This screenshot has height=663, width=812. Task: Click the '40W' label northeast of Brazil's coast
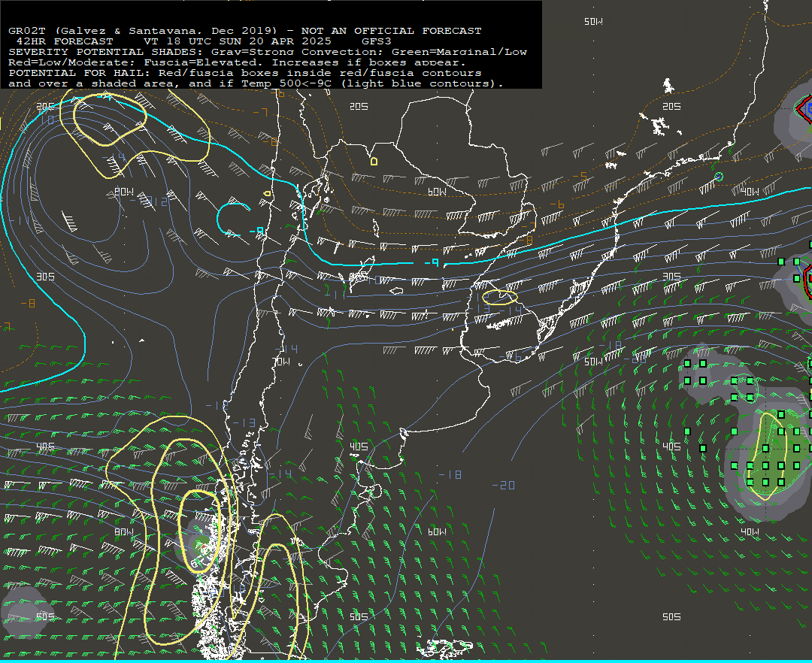pos(750,192)
